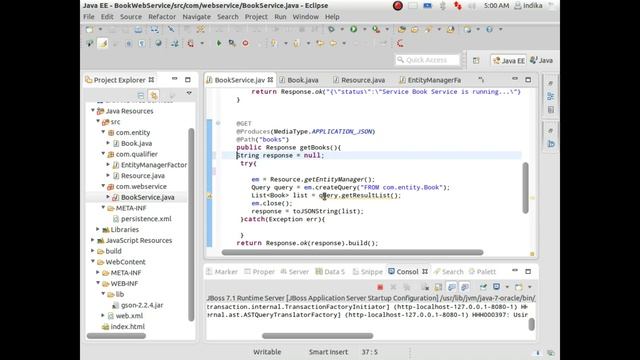The image size is (640, 360).
Task: Collapse the WebContent folder node
Action: [93, 262]
